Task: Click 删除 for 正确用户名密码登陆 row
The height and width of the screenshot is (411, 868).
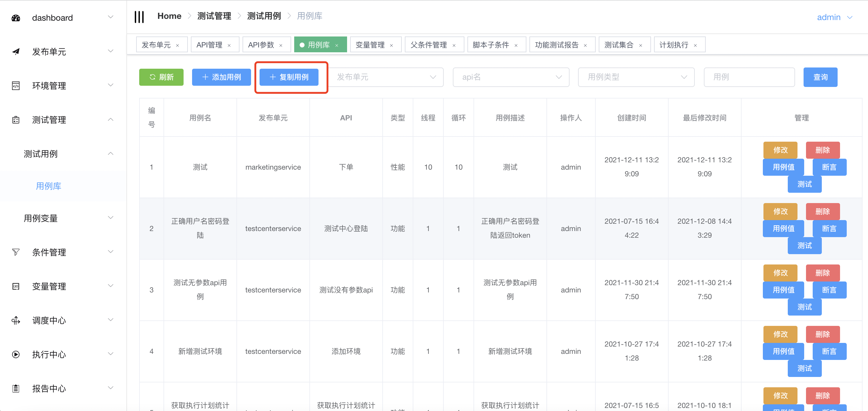Action: click(822, 211)
